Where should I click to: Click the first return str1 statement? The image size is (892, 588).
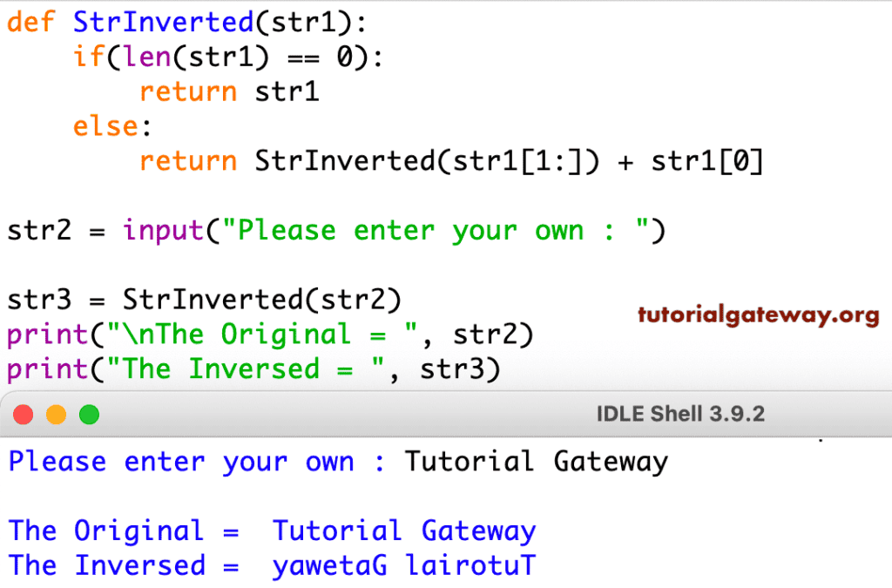tap(231, 91)
